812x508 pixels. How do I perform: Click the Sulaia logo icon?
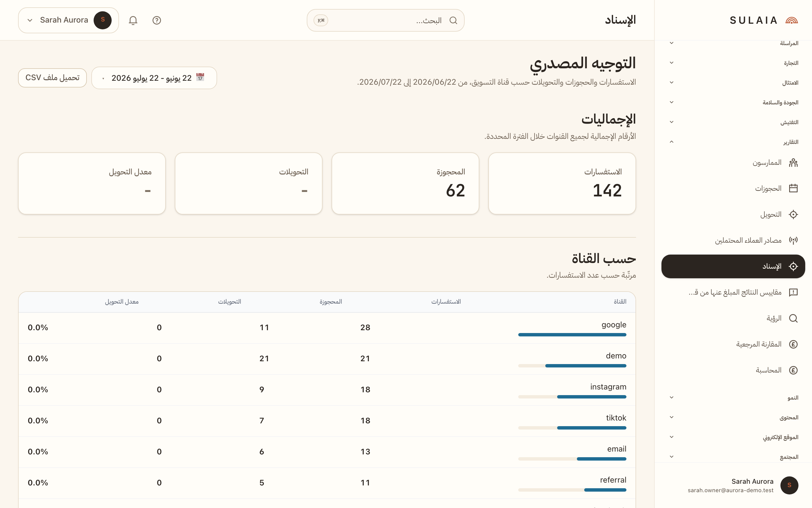pos(791,21)
